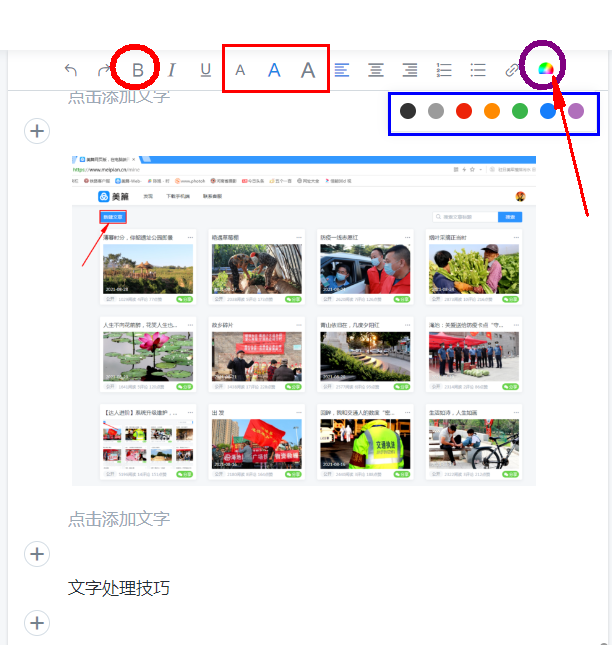
Task: Toggle bold formatting with B icon
Action: (x=138, y=70)
